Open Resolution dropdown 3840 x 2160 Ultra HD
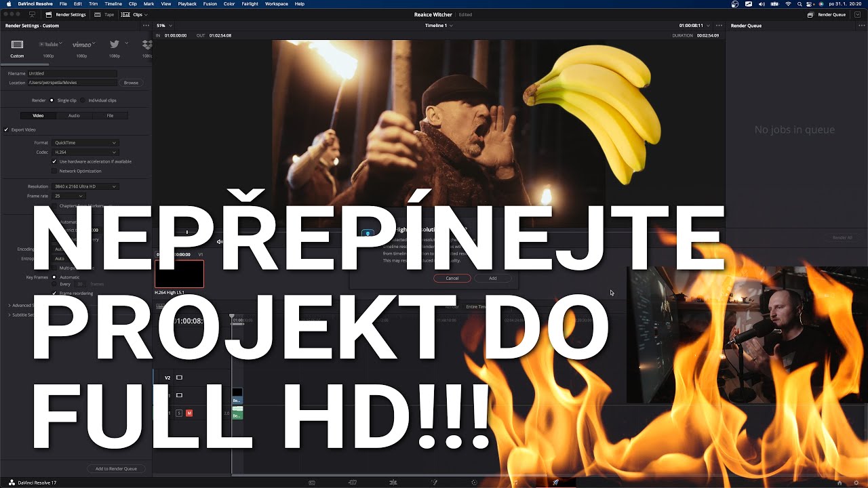868x488 pixels. (85, 186)
